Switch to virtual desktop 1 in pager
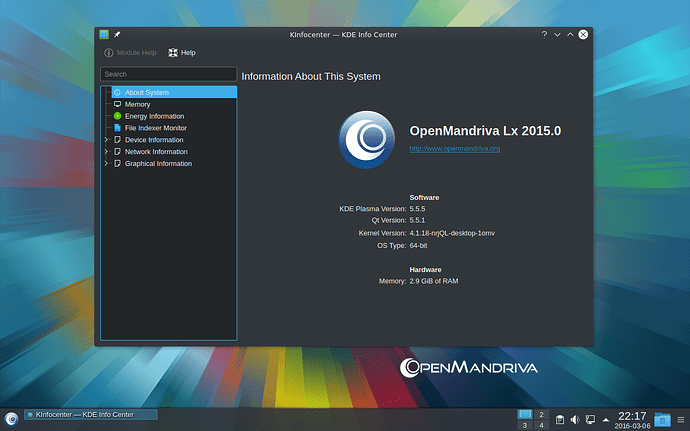Image resolution: width=690 pixels, height=431 pixels. [x=525, y=414]
